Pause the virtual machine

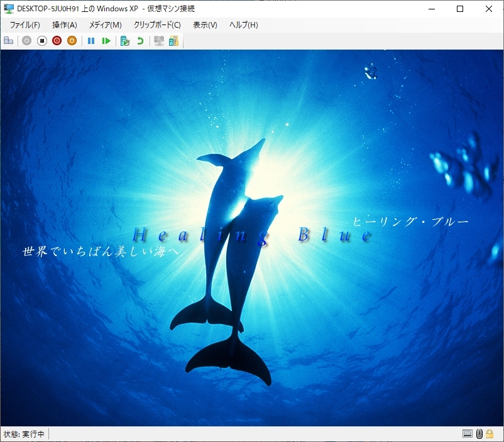pos(91,41)
